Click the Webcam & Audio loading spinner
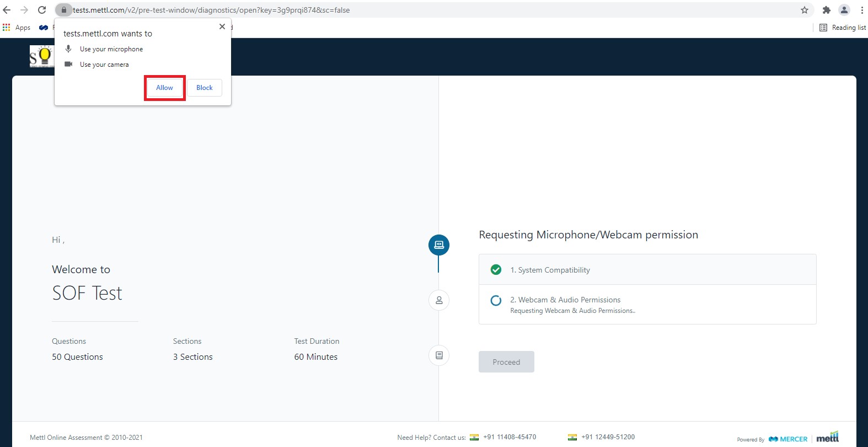 (x=496, y=300)
